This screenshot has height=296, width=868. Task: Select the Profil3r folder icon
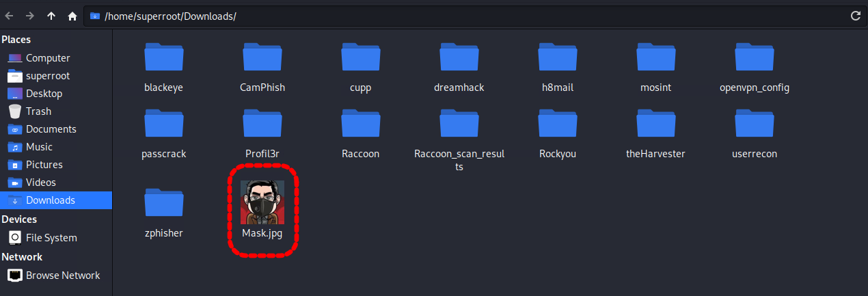262,124
